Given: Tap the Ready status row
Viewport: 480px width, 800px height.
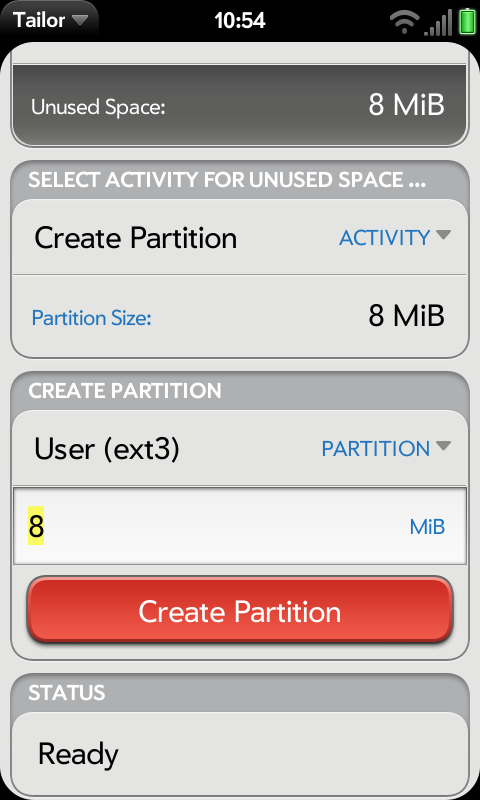Looking at the screenshot, I should 240,753.
